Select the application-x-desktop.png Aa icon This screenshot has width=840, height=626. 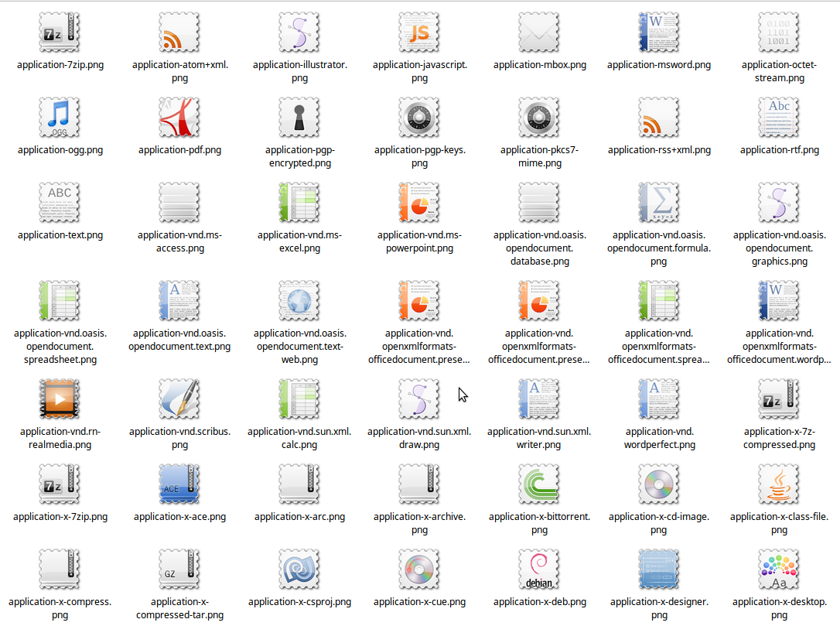coord(779,570)
